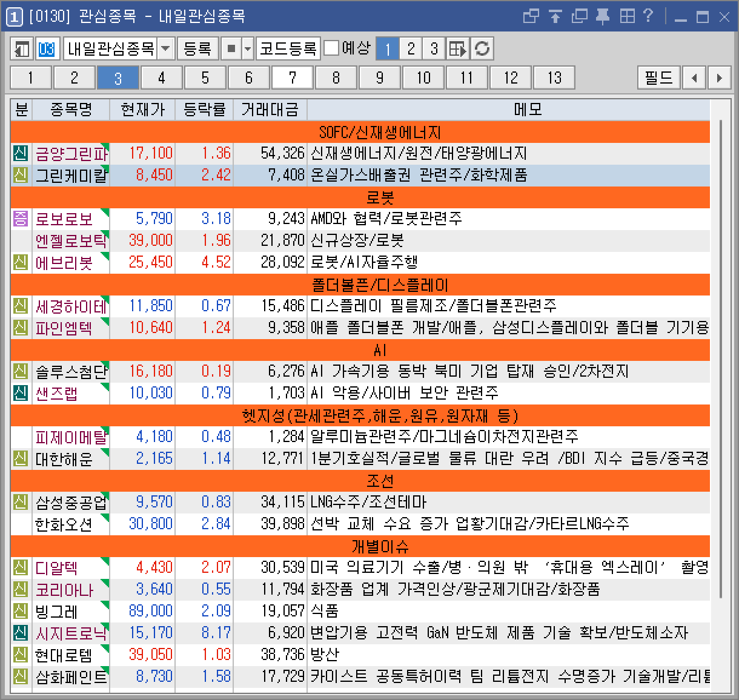Click the left arrow field scroll button
Screen dimensions: 739x700
point(694,78)
